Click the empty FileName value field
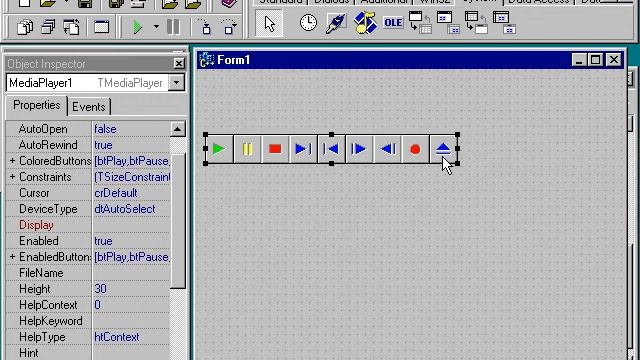Screen dimensions: 640x360 pos(131,273)
